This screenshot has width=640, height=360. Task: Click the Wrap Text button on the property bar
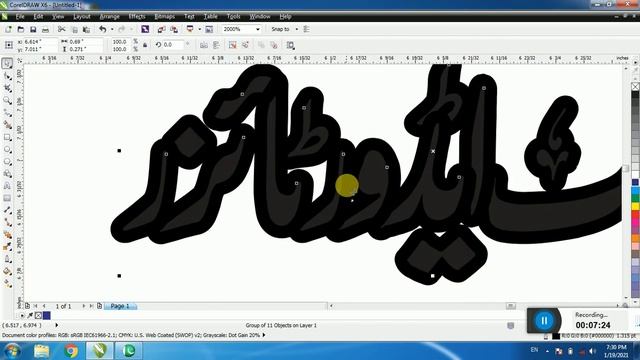tap(290, 45)
